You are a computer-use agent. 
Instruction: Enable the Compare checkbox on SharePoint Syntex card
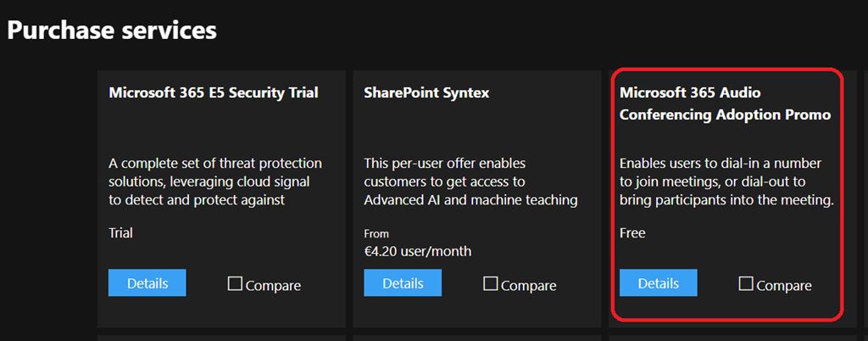tap(491, 284)
